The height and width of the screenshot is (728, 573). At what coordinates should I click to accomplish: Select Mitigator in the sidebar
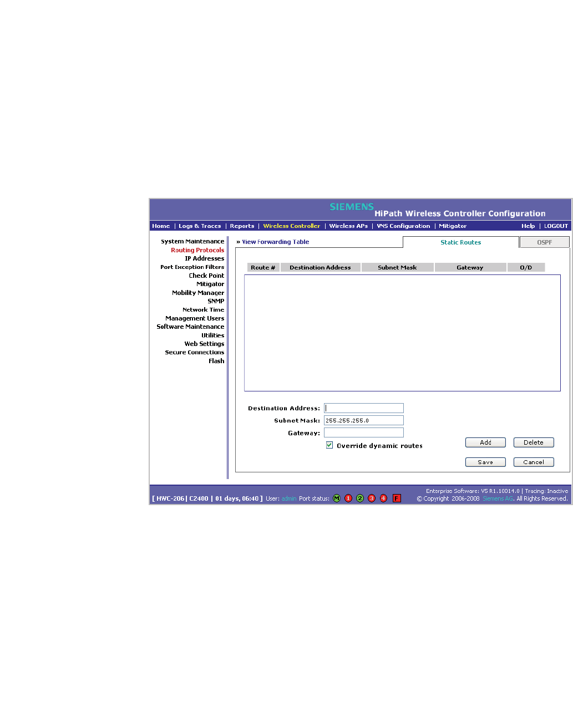[x=210, y=284]
